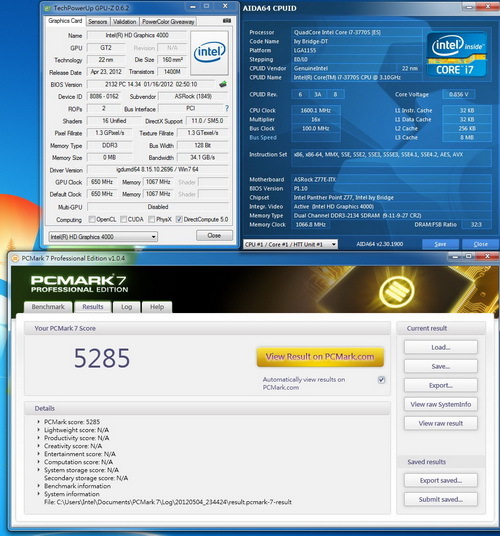Viewport: 500px width, 536px height.
Task: Click the Bus Interface question mark icon
Action: [x=227, y=108]
